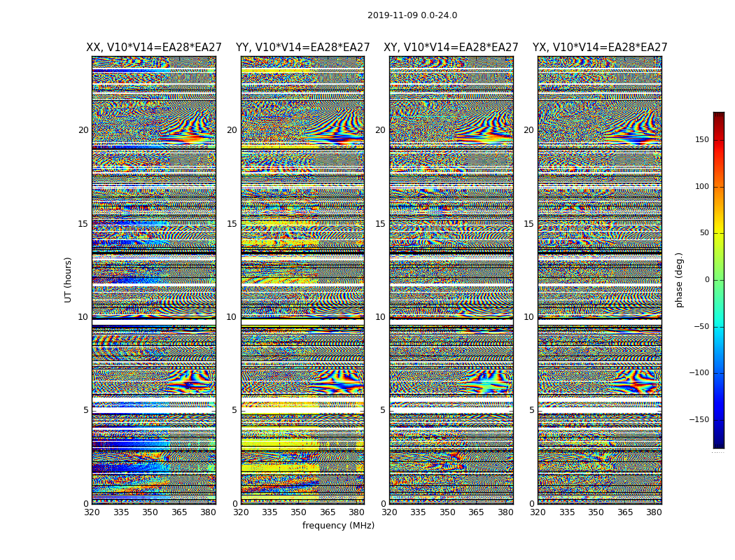Select the YX, V10*V14=EA28*EA27 panel title

599,48
